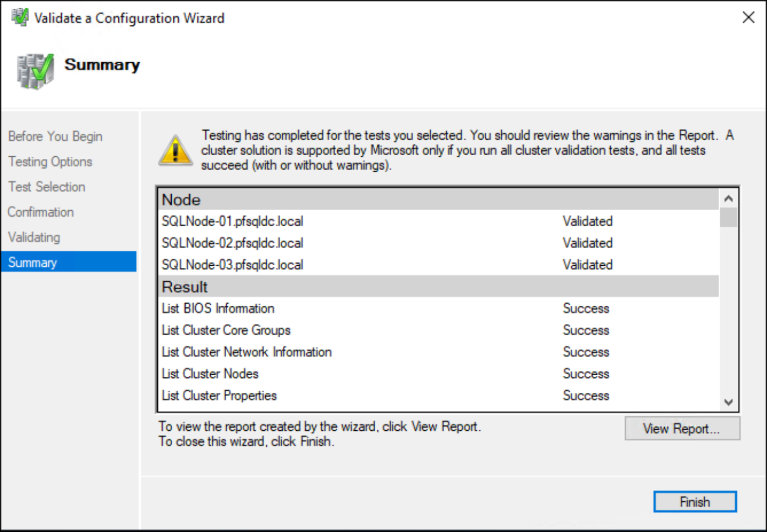Select the Confirmation step
The image size is (767, 532).
click(41, 212)
